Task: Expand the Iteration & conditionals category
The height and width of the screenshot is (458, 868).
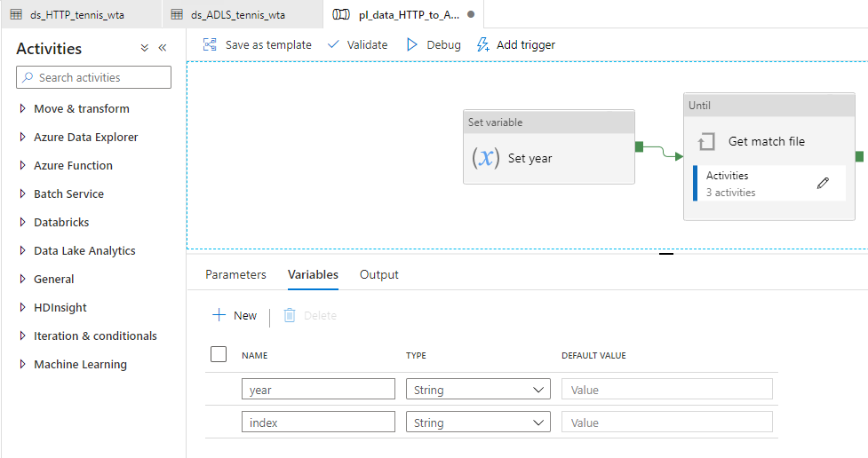Action: point(23,336)
